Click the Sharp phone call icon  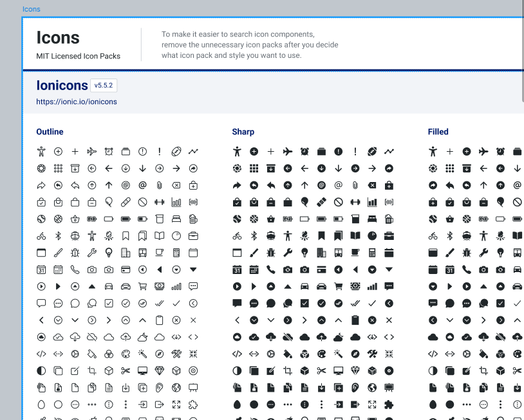tap(270, 269)
